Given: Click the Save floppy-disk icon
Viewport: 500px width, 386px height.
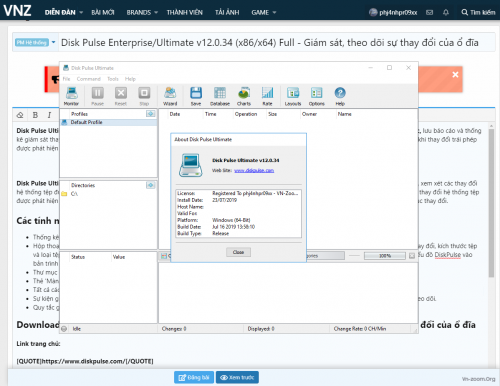Looking at the screenshot, I should (196, 96).
